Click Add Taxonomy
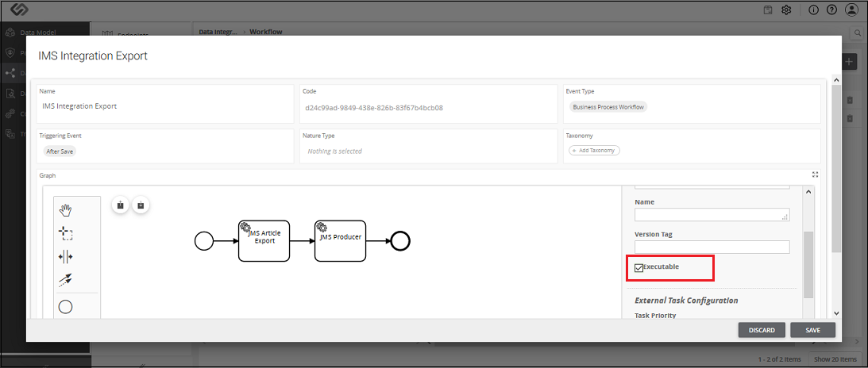The image size is (868, 368). coord(594,151)
